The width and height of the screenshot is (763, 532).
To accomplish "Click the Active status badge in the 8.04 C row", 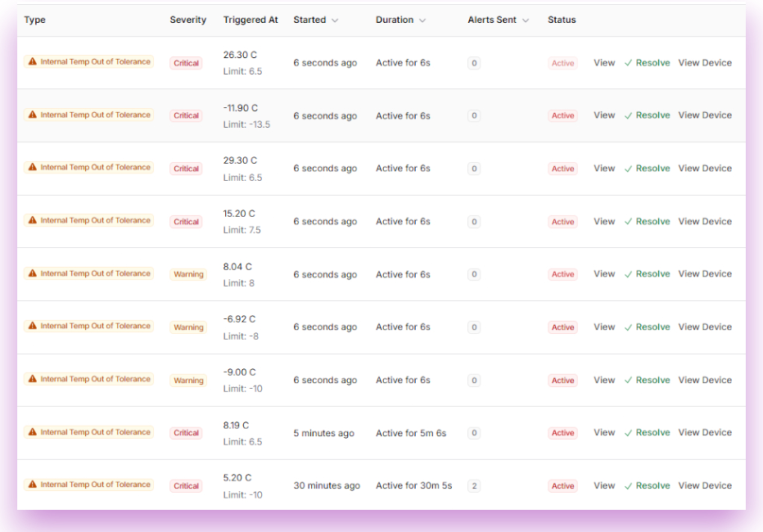I will (562, 275).
